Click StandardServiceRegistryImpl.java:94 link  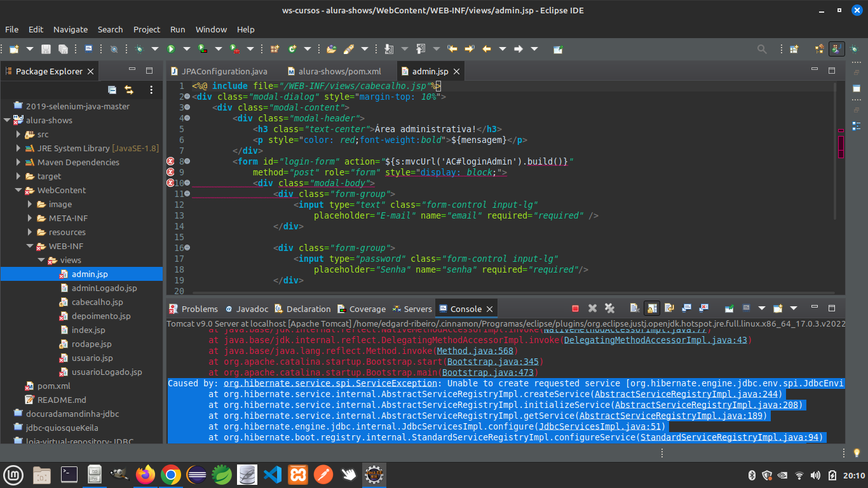pyautogui.click(x=729, y=437)
